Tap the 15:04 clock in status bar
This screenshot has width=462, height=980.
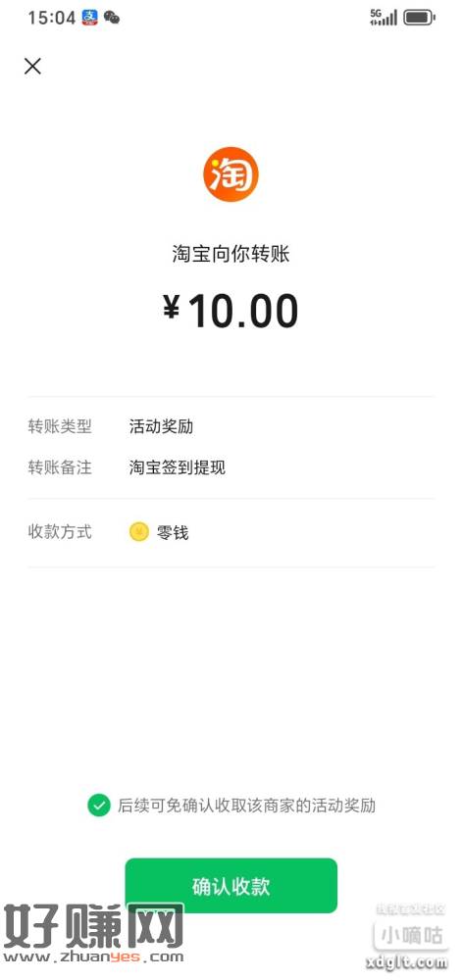51,18
